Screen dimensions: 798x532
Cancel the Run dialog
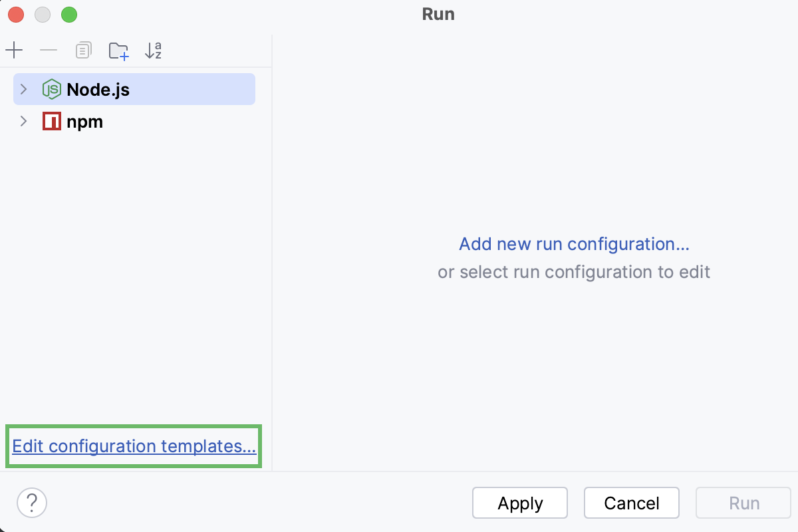pyautogui.click(x=631, y=503)
